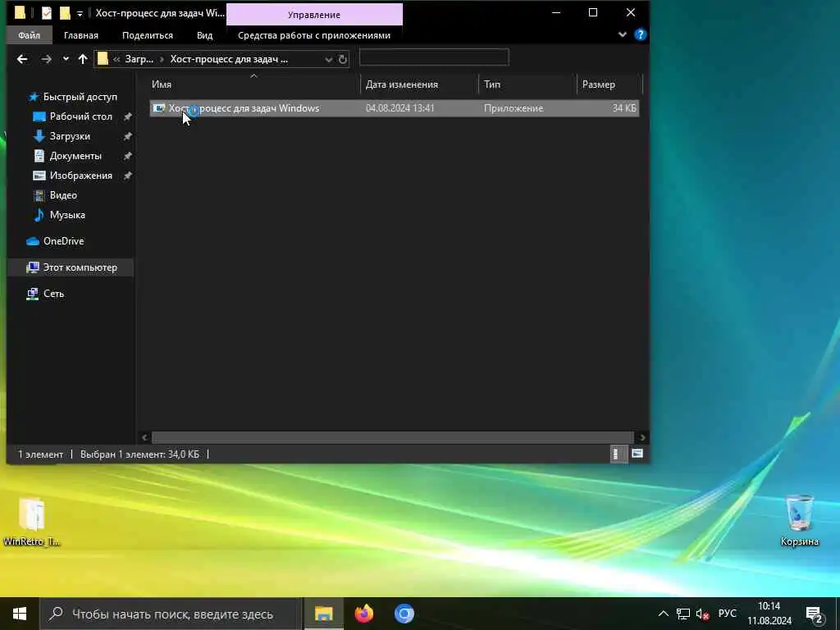840x630 pixels.
Task: Show hidden tray icons chevron
Action: [663, 614]
